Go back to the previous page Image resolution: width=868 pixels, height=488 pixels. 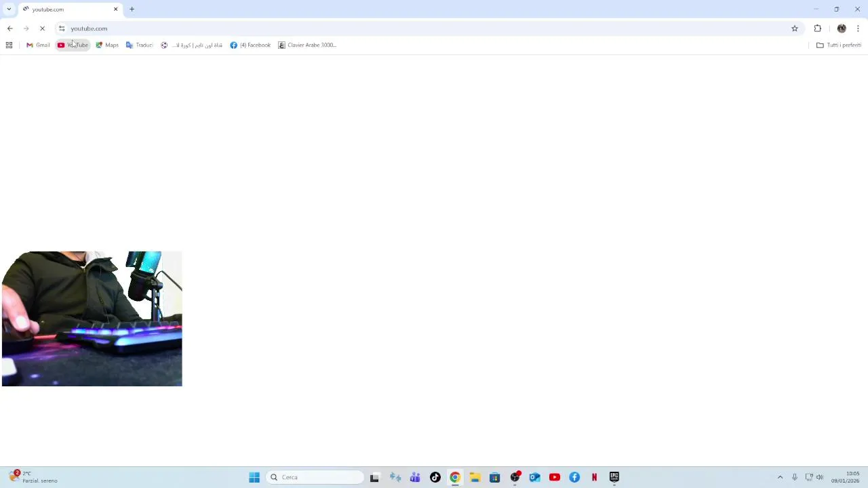(x=9, y=28)
